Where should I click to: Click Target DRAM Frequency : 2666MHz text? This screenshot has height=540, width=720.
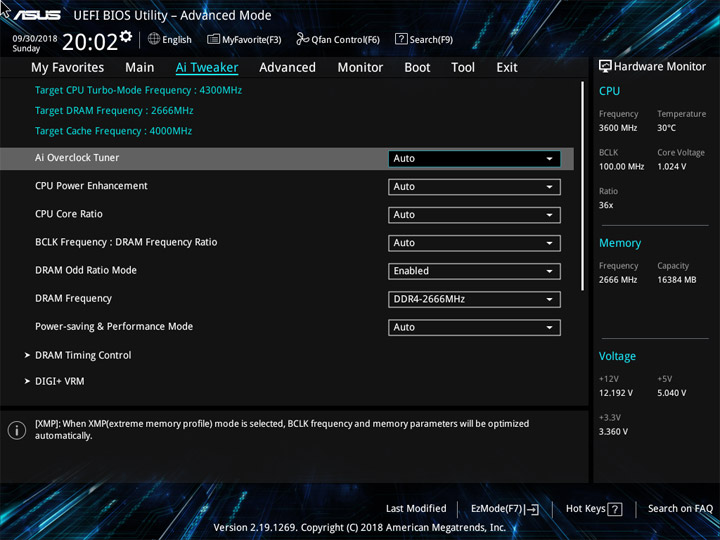click(x=114, y=111)
